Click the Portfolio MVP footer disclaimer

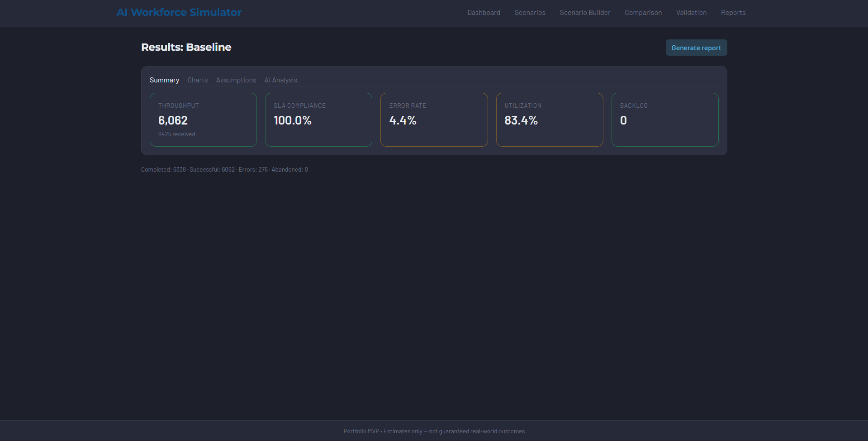tap(434, 431)
